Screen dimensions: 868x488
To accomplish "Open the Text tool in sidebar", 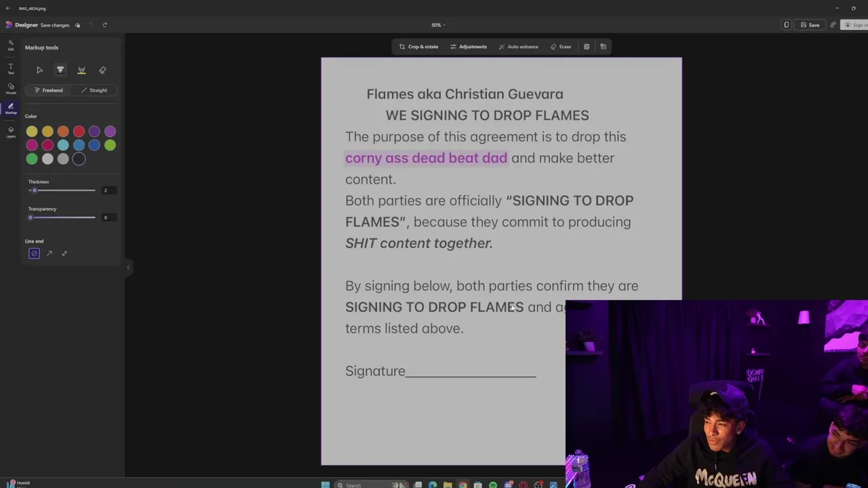I will pos(11,68).
